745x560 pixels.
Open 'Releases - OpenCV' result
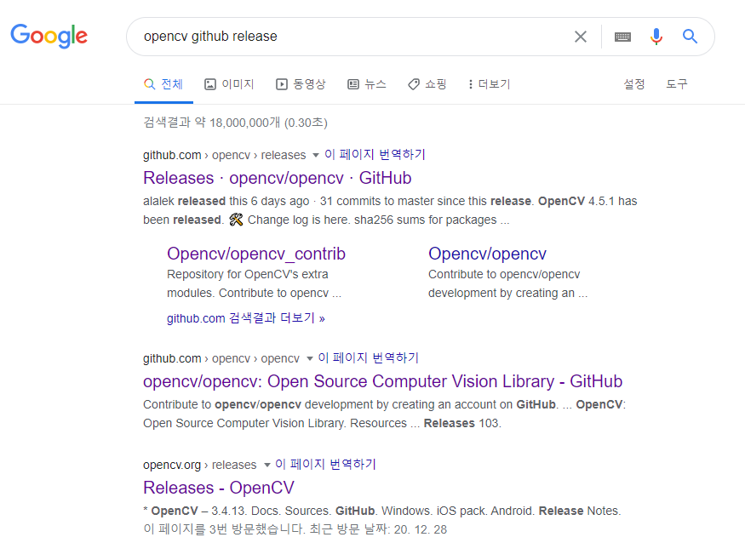point(219,488)
